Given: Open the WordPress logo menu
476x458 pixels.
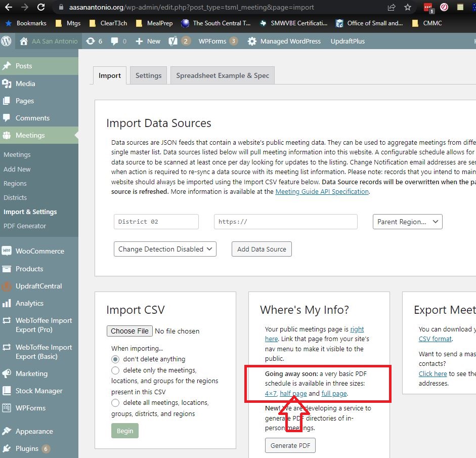Looking at the screenshot, I should click(6, 41).
